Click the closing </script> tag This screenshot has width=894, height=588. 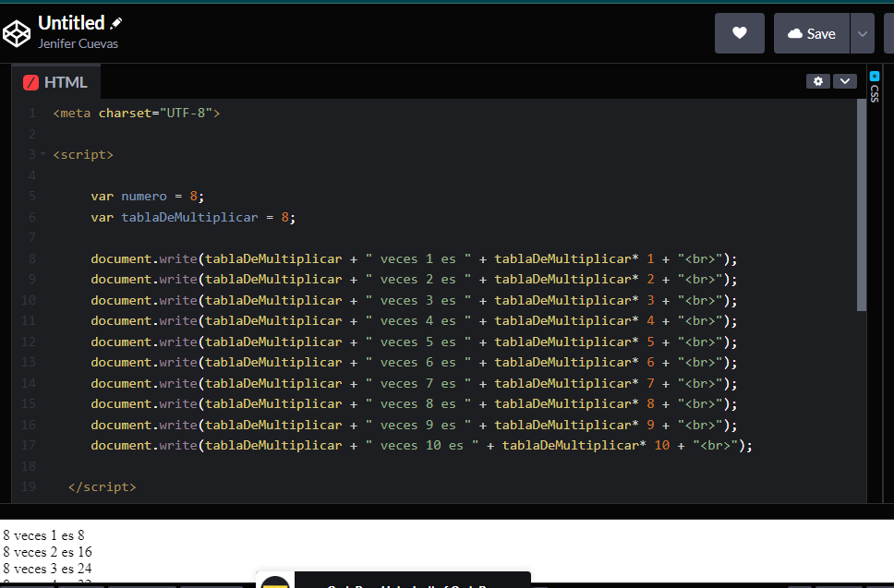(103, 486)
